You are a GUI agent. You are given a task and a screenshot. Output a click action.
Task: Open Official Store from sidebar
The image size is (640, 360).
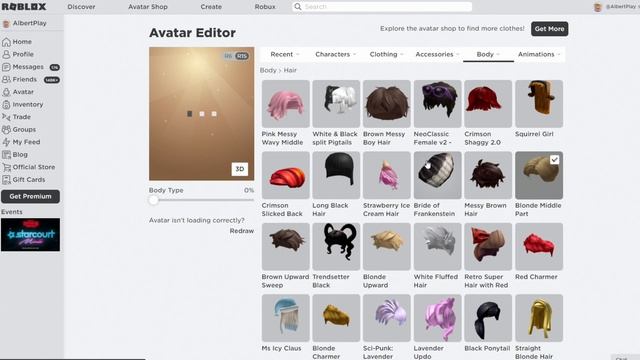pos(29,167)
